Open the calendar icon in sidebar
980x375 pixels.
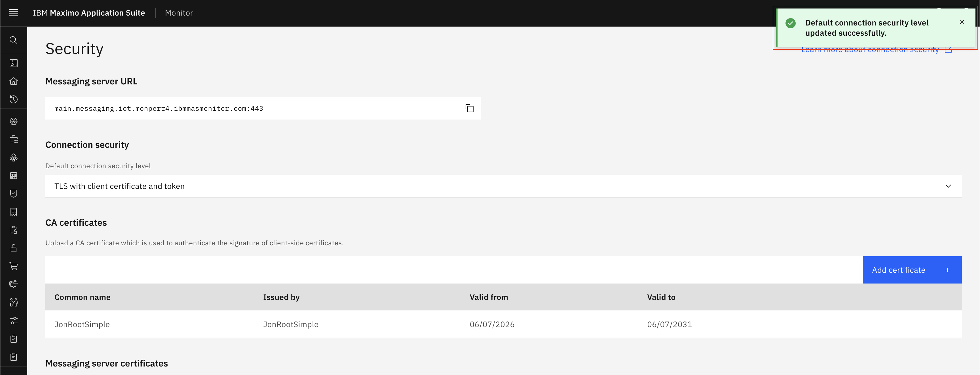pos(14,176)
